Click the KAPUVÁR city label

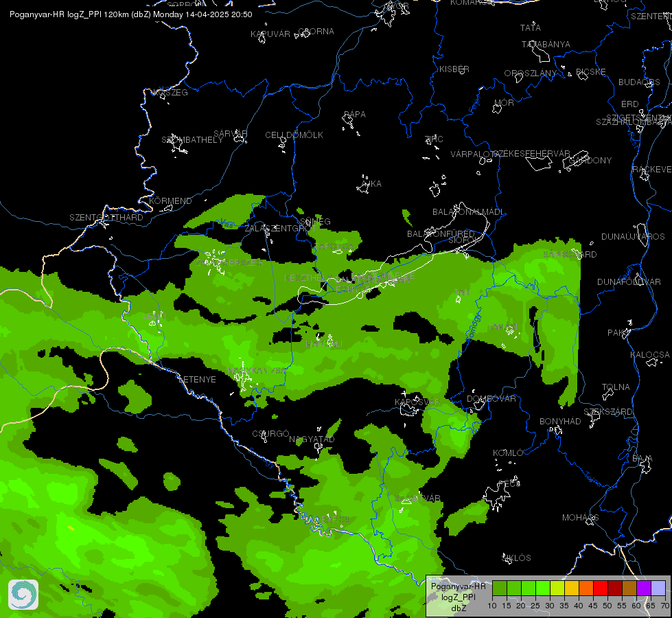pyautogui.click(x=270, y=34)
